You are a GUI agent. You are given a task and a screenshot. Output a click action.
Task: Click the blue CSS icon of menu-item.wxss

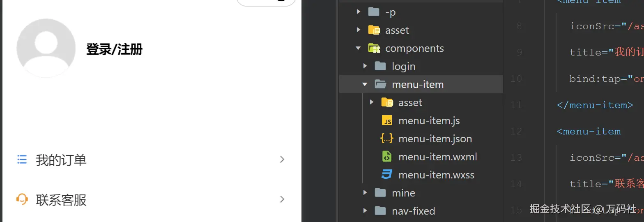click(x=387, y=175)
